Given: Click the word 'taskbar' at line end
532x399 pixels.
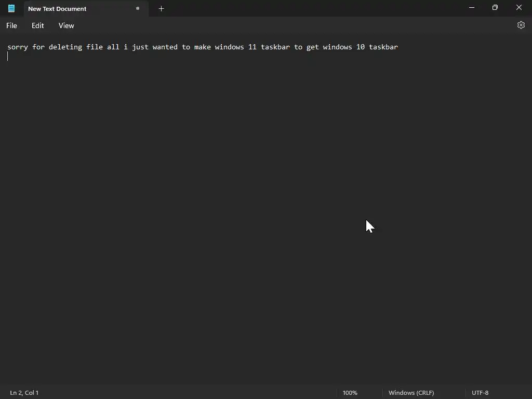Looking at the screenshot, I should (x=383, y=47).
